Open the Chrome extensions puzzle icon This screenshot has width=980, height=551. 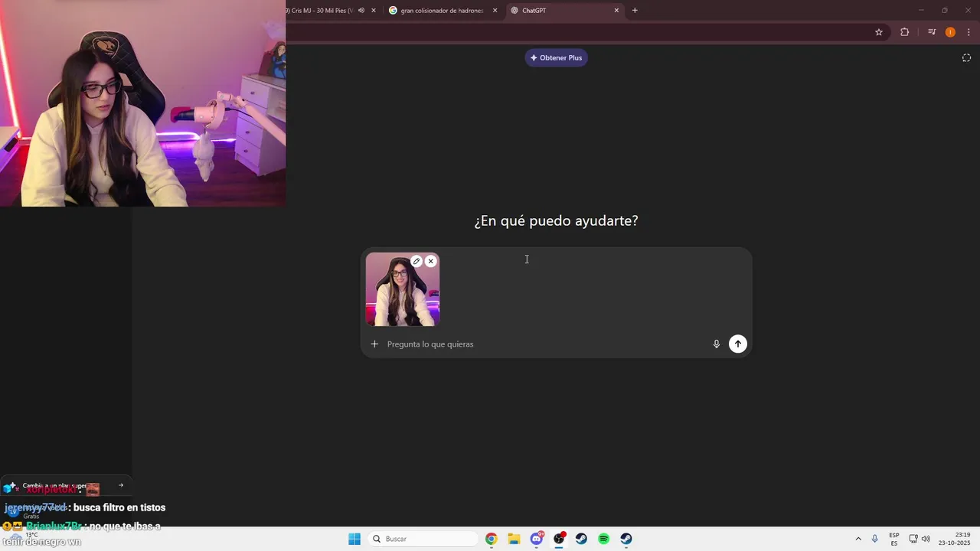[x=904, y=32]
